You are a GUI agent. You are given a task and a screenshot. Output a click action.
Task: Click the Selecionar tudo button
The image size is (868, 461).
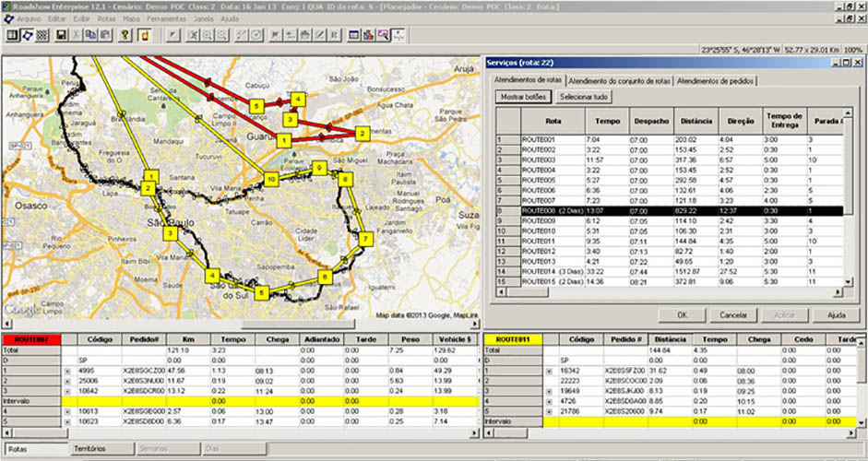[584, 97]
